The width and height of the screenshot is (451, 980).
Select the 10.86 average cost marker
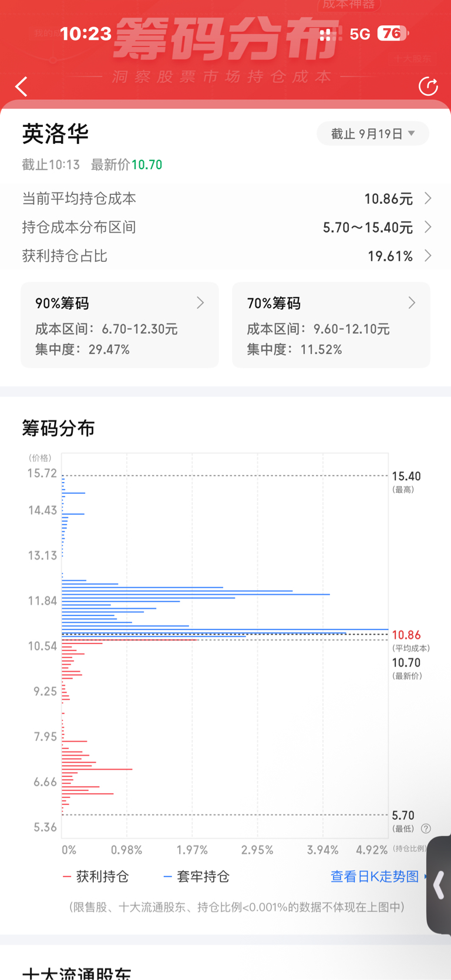(406, 635)
